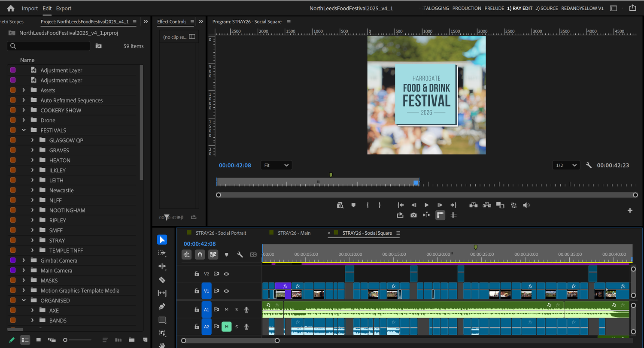Viewport: 644px width, 348px height.
Task: Click the voice-over microphone on track A1
Action: (x=246, y=309)
